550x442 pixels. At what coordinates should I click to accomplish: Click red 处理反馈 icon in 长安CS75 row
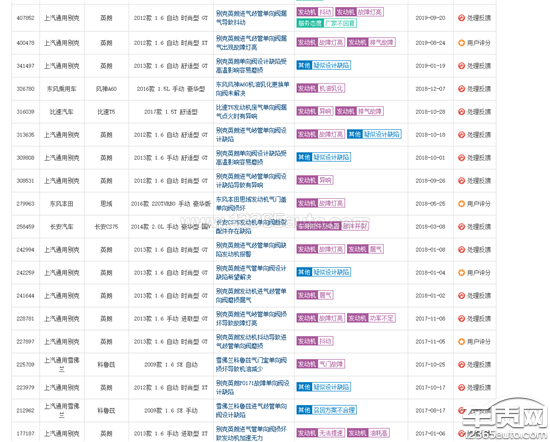point(462,227)
